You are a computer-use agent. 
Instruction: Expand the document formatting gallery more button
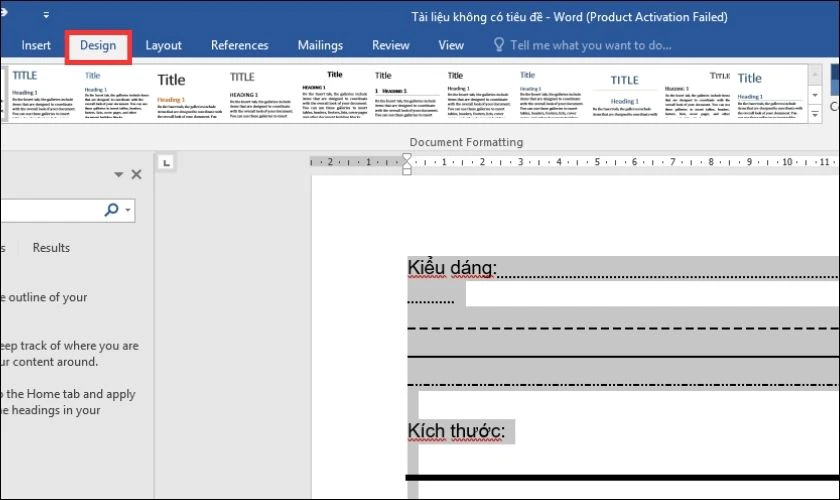point(815,114)
